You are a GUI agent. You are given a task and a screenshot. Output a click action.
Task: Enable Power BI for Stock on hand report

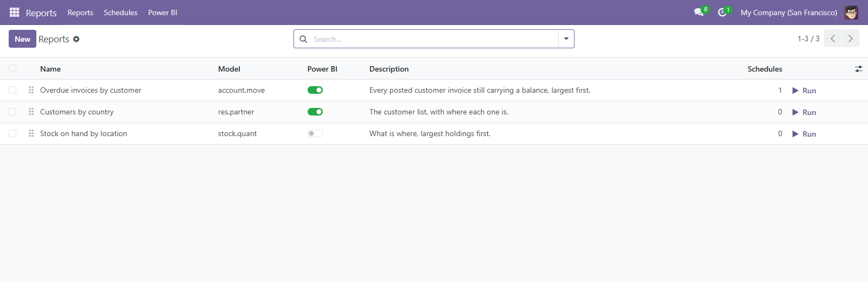tap(315, 133)
